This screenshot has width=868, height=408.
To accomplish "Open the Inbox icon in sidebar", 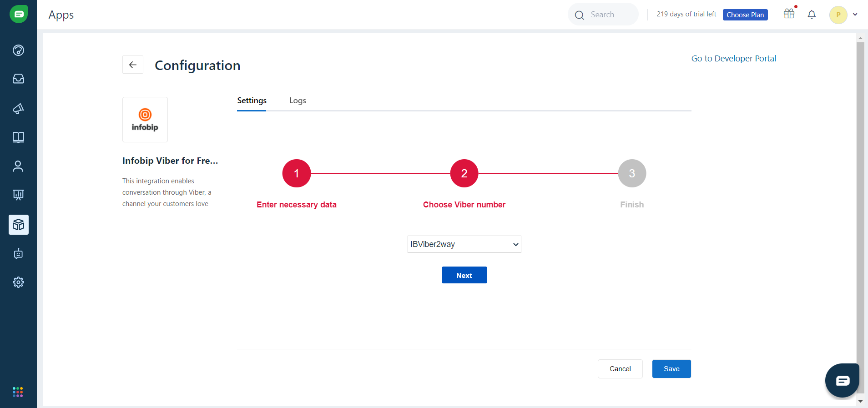I will [x=18, y=79].
